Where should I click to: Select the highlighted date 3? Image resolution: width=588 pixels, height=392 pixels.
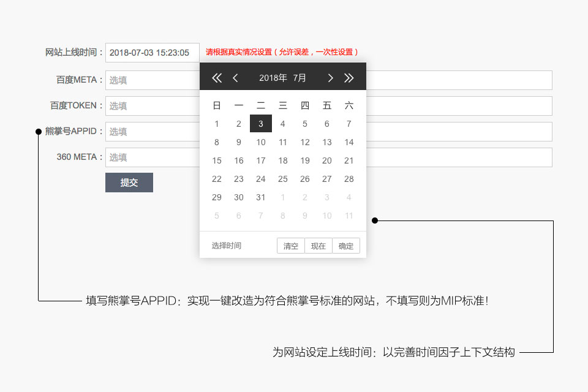pos(260,123)
